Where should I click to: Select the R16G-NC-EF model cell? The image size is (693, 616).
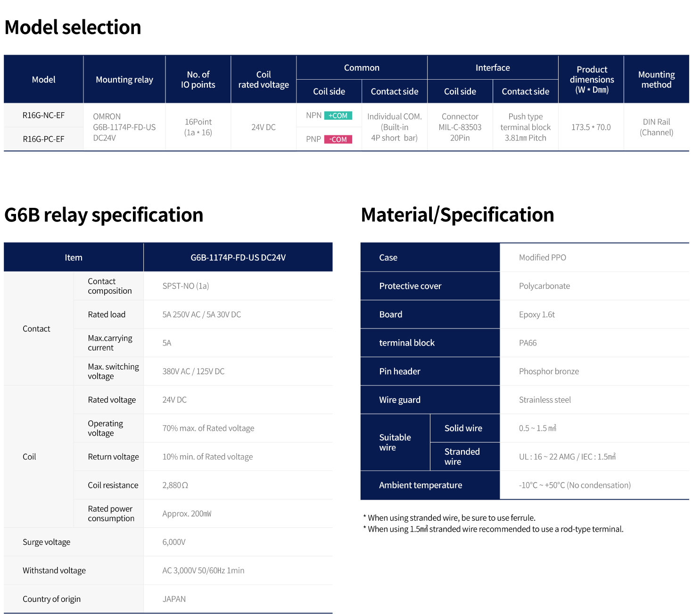(x=43, y=115)
